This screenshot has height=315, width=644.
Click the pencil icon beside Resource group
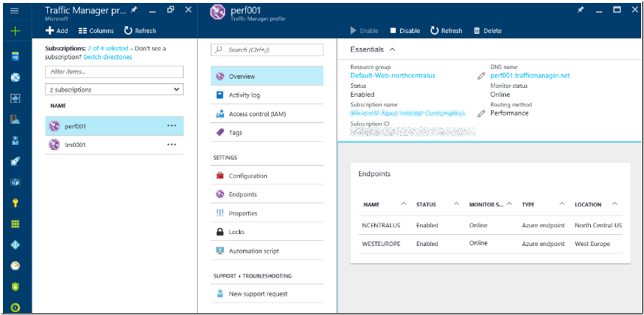(482, 76)
